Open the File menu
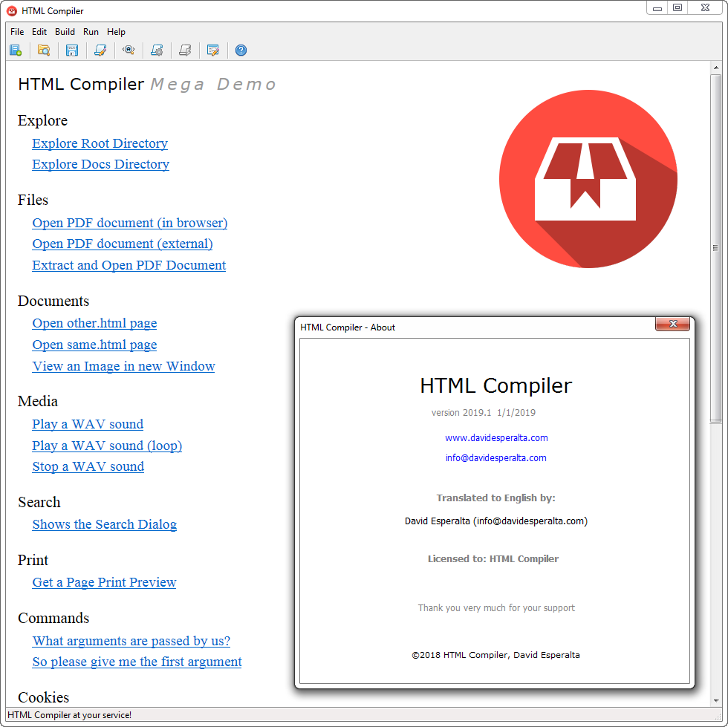The width and height of the screenshot is (728, 727). coord(17,32)
